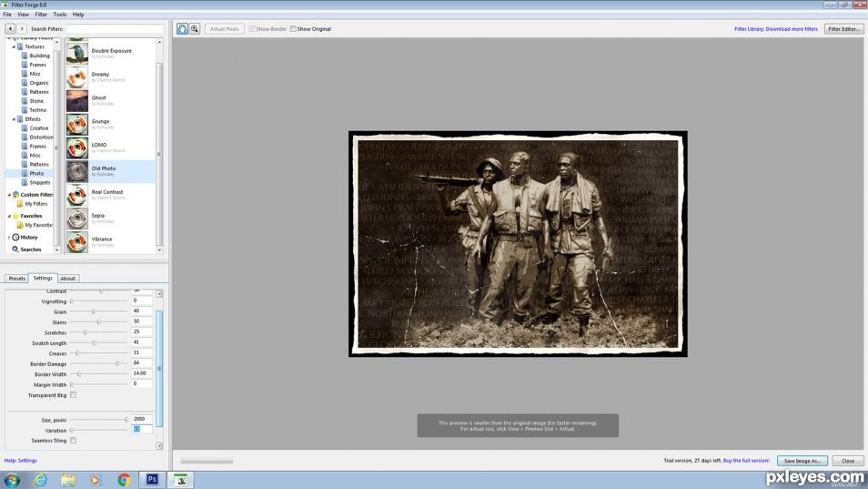Click the settings panel scroll-down arrow
The height and width of the screenshot is (489, 868).
click(x=159, y=446)
